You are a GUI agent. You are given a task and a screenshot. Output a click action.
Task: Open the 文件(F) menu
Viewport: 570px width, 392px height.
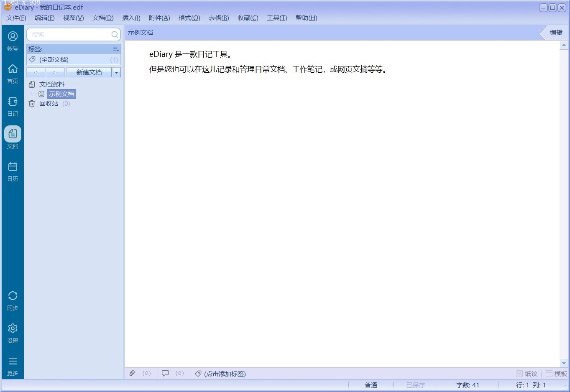click(16, 18)
